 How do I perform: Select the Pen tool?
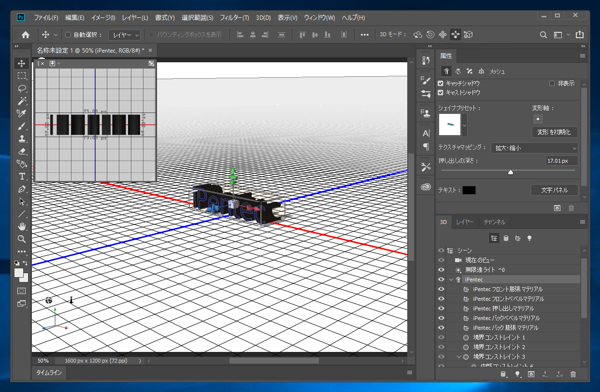click(22, 189)
